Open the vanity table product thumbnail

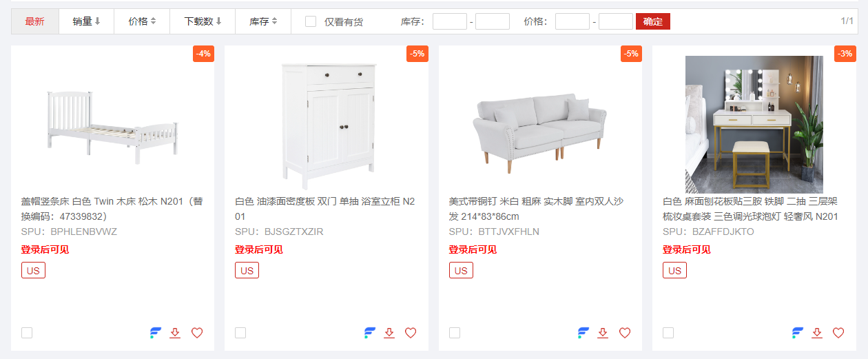[x=754, y=124]
